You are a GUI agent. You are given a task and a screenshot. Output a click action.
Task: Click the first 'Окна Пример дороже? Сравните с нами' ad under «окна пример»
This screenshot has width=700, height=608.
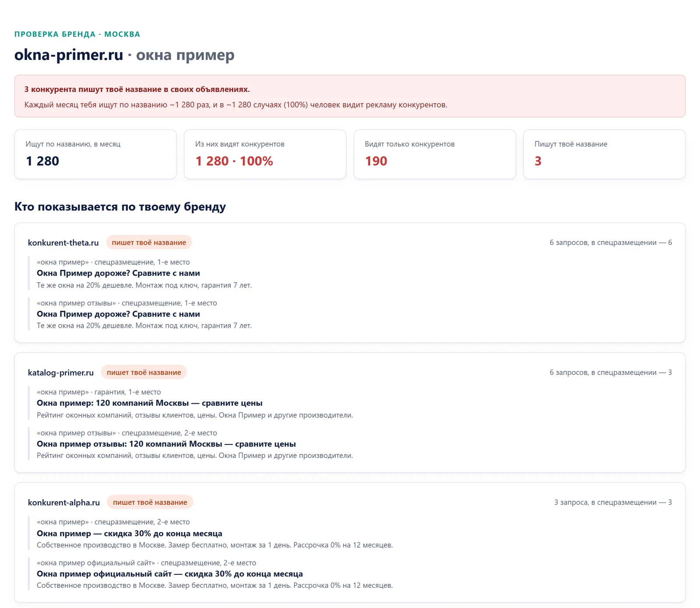point(119,273)
